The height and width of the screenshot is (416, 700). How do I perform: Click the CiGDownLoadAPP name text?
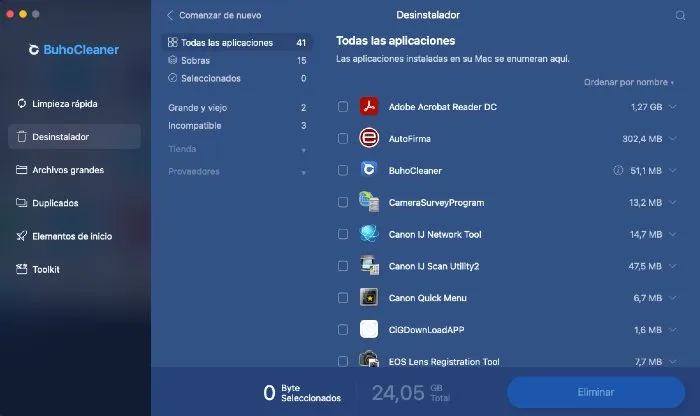(x=426, y=329)
